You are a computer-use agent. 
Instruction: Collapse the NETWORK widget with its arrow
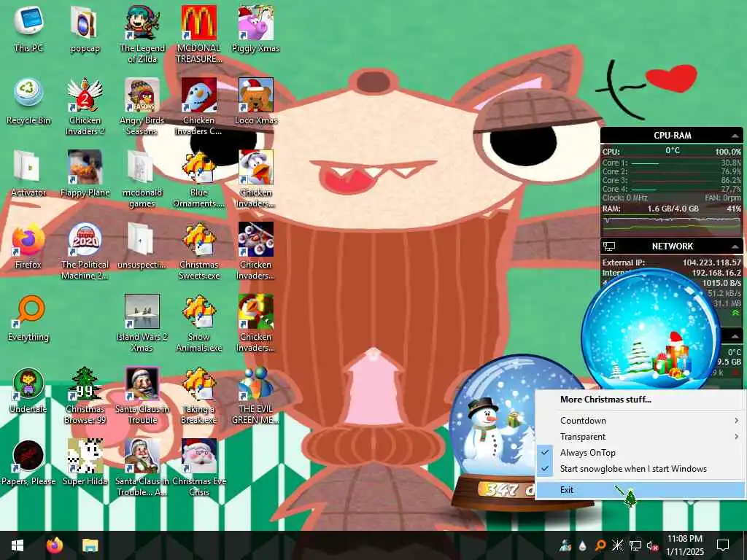735,246
